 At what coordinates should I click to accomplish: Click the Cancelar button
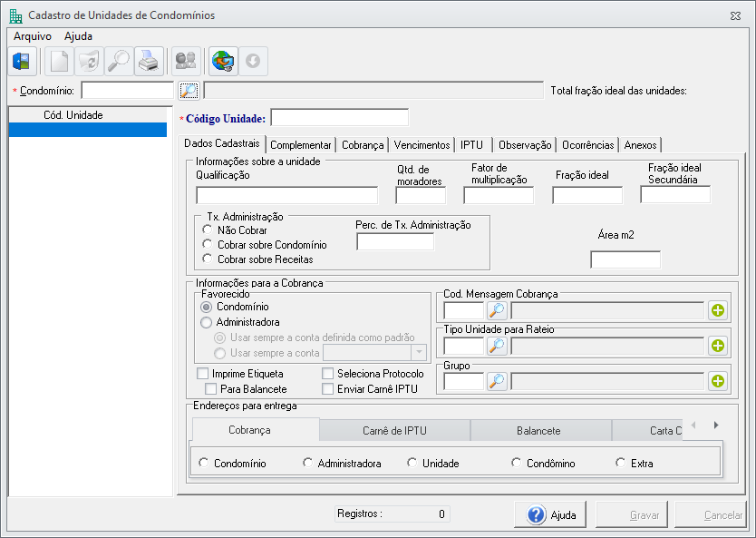(711, 514)
